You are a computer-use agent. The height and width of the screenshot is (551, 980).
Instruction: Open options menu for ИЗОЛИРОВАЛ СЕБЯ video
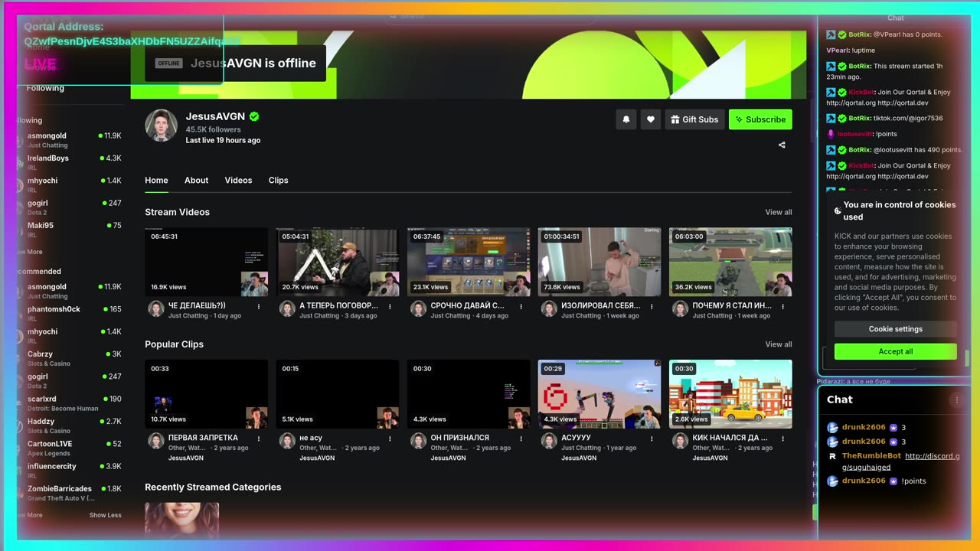tap(652, 307)
